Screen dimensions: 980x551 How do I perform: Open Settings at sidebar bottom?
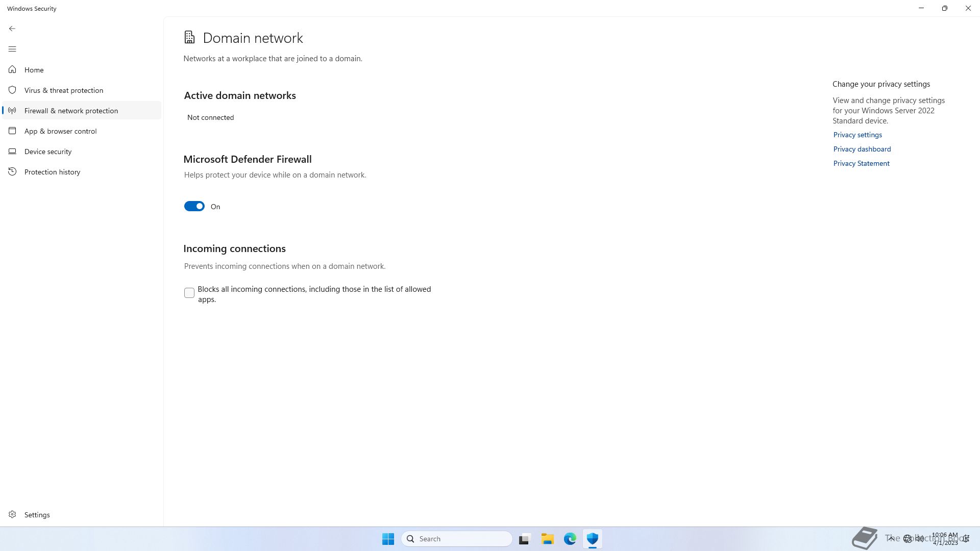tap(82, 515)
